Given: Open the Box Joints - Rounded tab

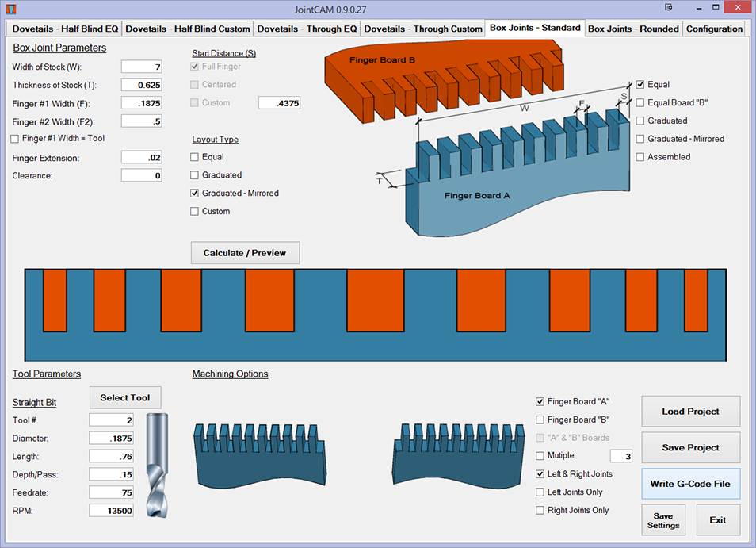Looking at the screenshot, I should 632,29.
